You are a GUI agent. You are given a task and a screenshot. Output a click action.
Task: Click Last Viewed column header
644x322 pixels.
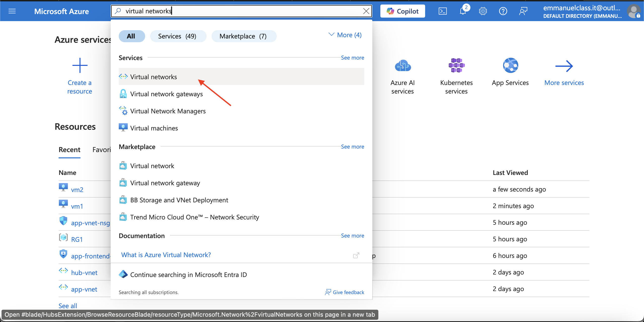pyautogui.click(x=510, y=172)
